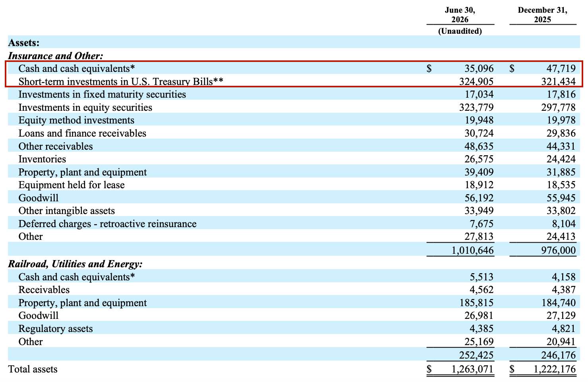Click the 1,222,176 total assets amount

point(555,369)
